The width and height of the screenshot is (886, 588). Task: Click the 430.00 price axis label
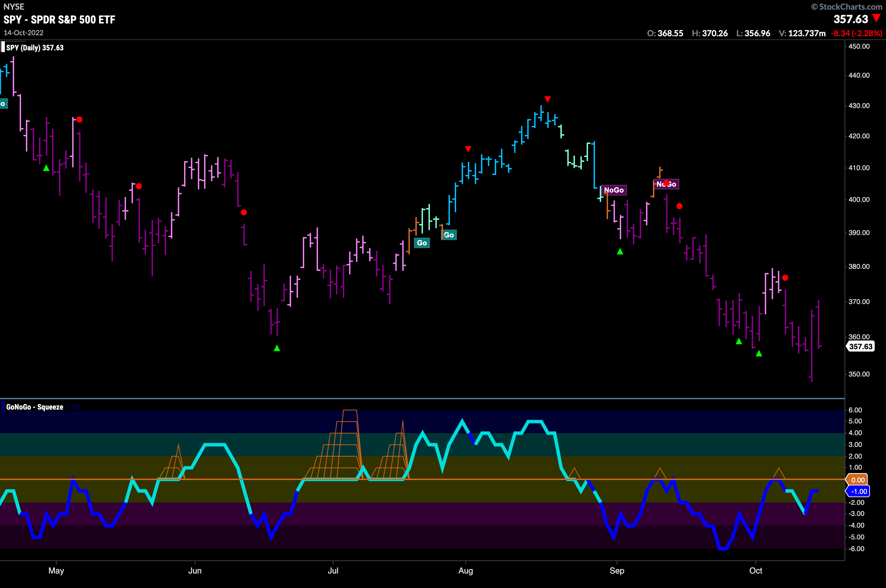[859, 106]
